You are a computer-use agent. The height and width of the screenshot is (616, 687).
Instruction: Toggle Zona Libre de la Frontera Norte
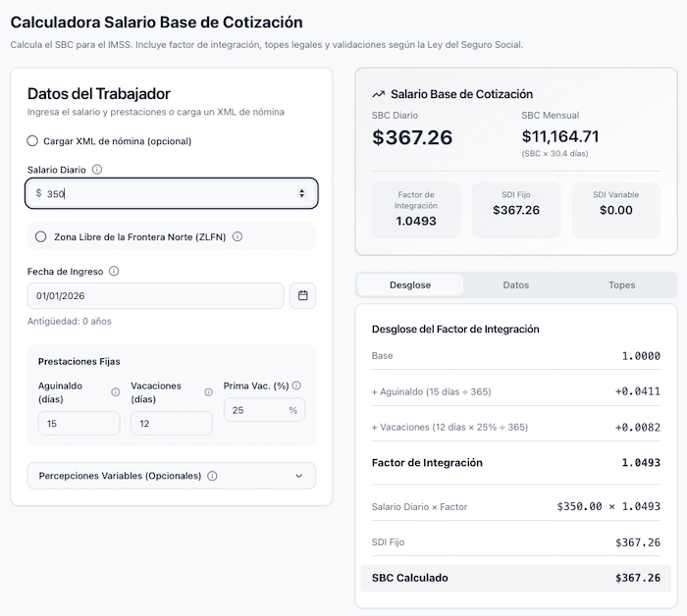(40, 236)
